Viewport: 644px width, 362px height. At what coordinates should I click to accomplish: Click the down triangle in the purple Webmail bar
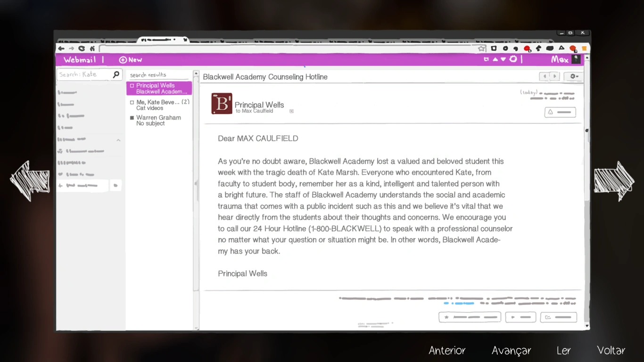click(503, 59)
